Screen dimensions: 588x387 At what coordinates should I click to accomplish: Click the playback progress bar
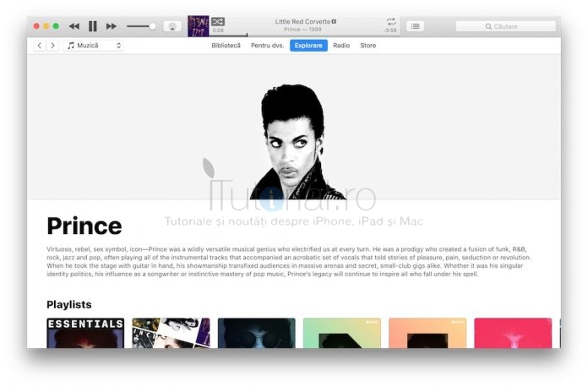304,35
